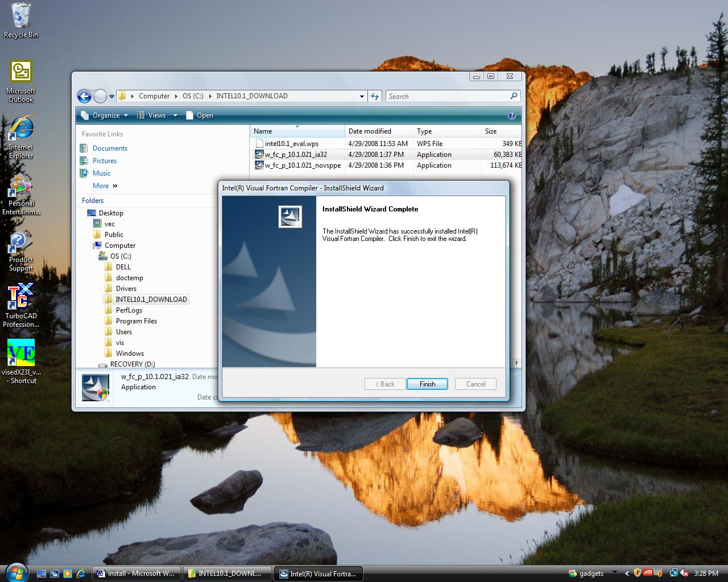
Task: Select Desktop in folder tree
Action: (x=110, y=213)
